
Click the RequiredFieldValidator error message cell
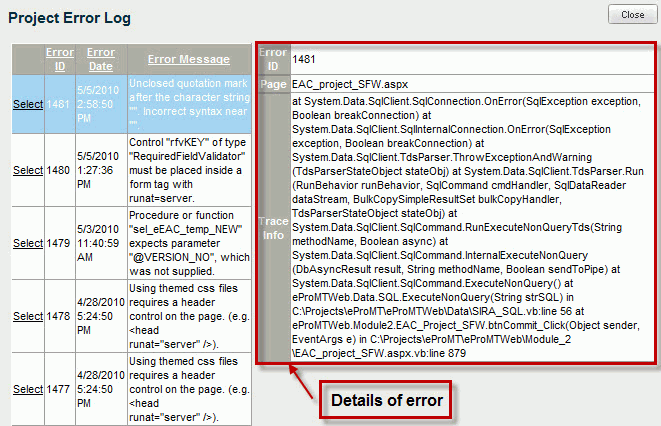point(187,171)
